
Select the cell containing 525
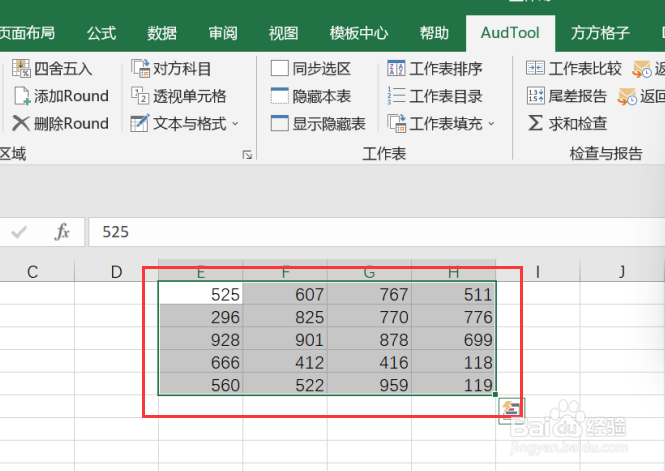click(200, 293)
